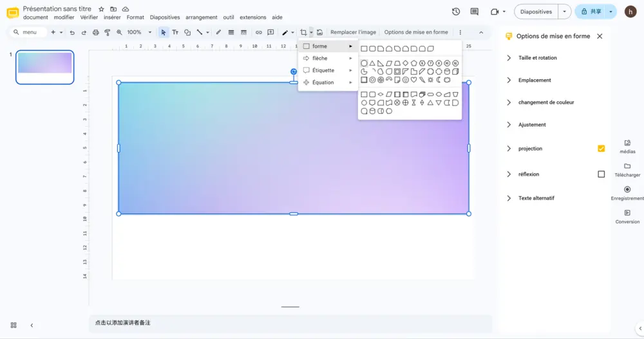Uncheck the projection checkbox

click(601, 149)
